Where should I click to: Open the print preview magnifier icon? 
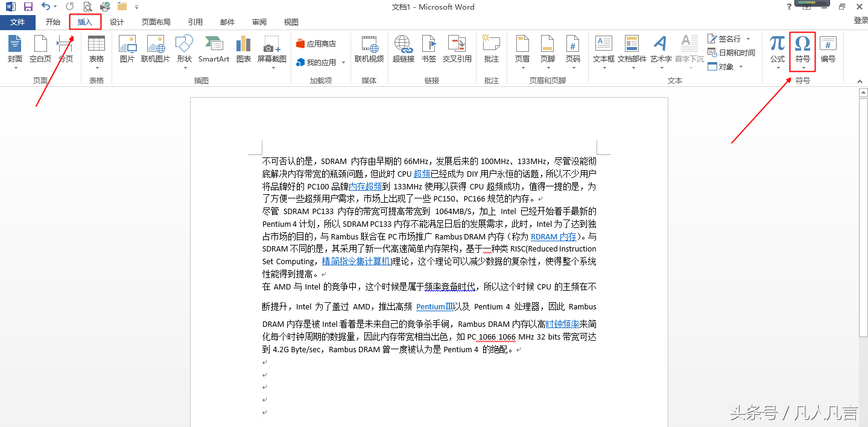click(87, 7)
